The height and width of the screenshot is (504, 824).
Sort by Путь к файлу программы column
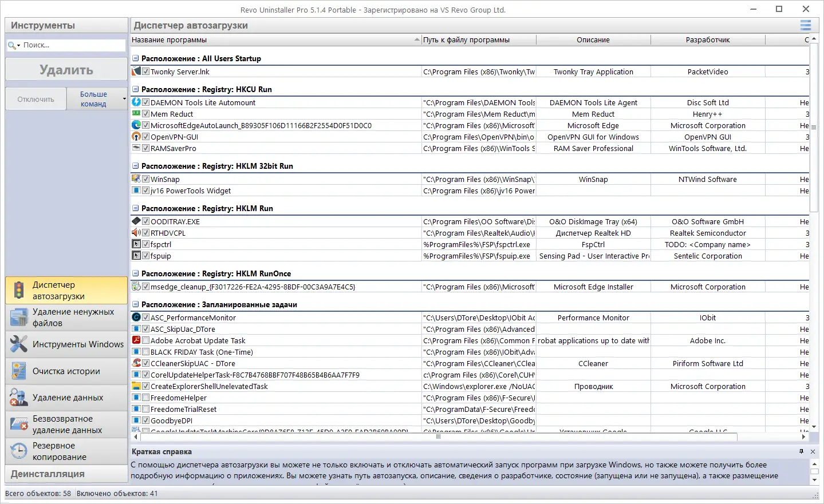(x=479, y=40)
